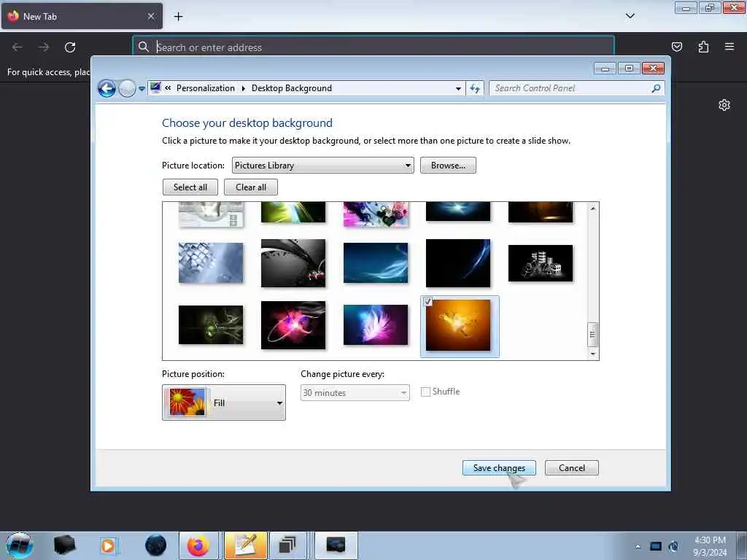Image resolution: width=747 pixels, height=560 pixels.
Task: Click the Desktop Background breadcrumb
Action: [x=292, y=88]
